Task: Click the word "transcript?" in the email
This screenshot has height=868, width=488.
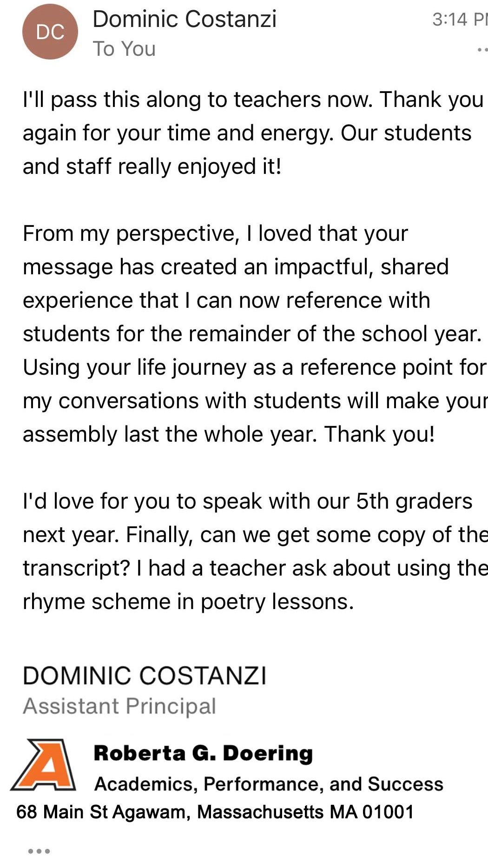Action: click(x=76, y=568)
